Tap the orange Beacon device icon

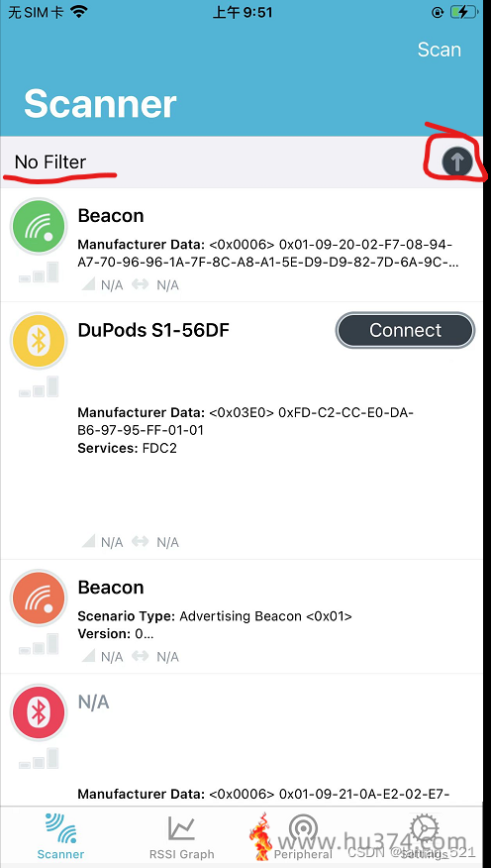(39, 597)
